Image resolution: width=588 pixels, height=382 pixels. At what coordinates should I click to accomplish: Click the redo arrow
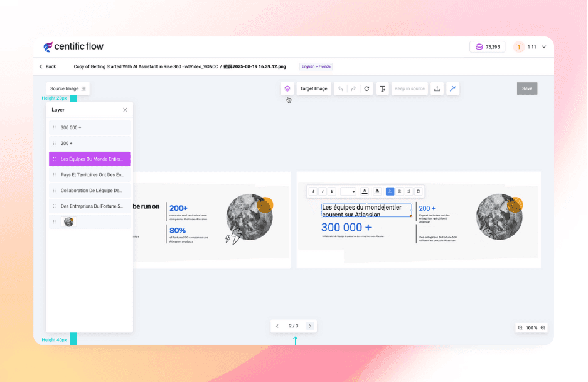click(x=353, y=88)
